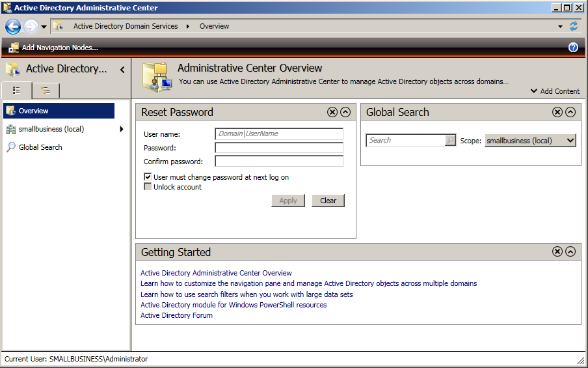Open Active Directory Administrative Center Overview link
This screenshot has width=588, height=368.
point(216,273)
